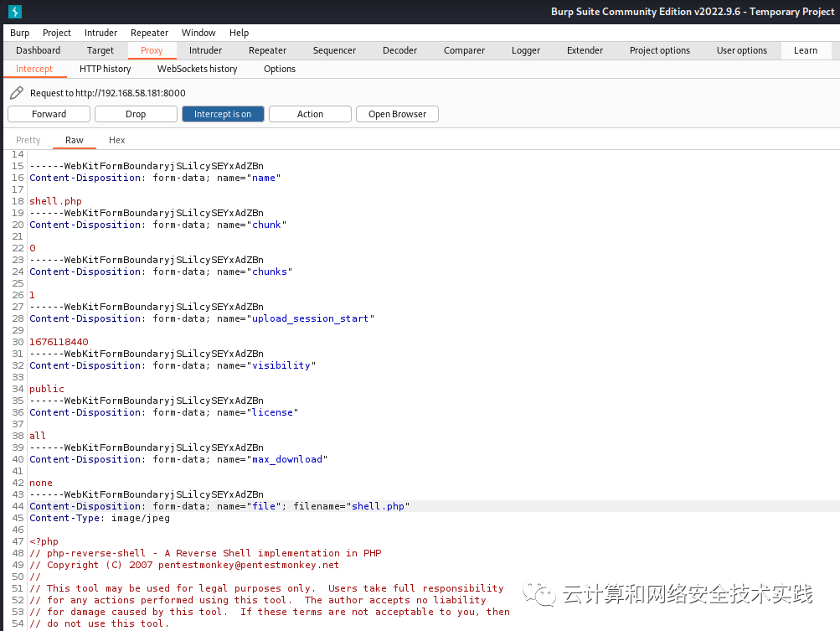
Task: Open the Window menu
Action: coord(198,33)
